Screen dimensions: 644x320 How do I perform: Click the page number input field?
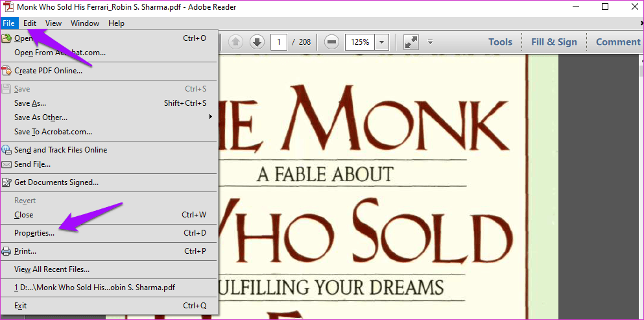(x=279, y=42)
